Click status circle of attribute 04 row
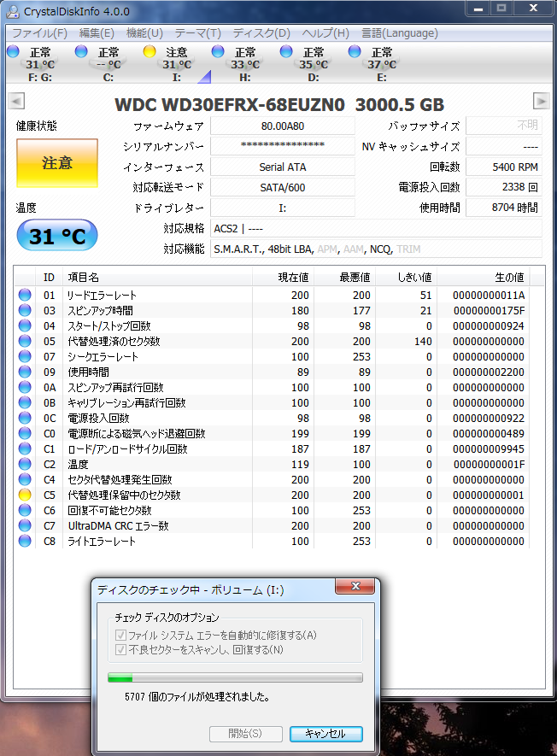 [x=25, y=325]
